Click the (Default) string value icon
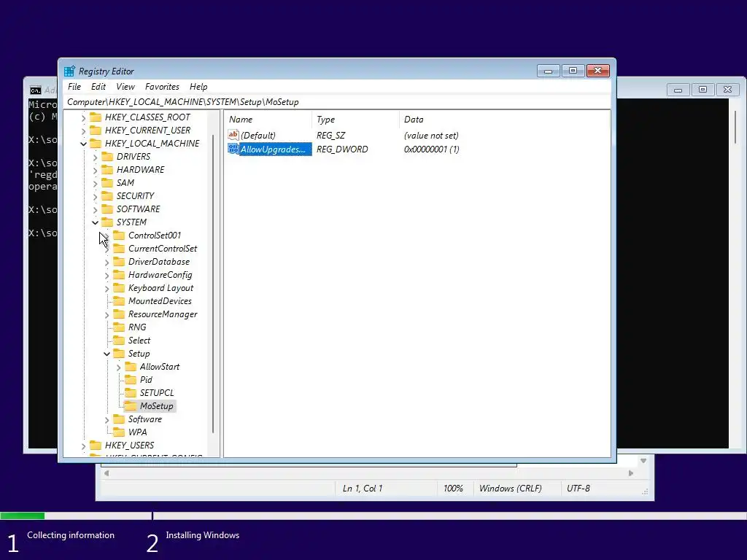The height and width of the screenshot is (560, 747). tap(233, 135)
